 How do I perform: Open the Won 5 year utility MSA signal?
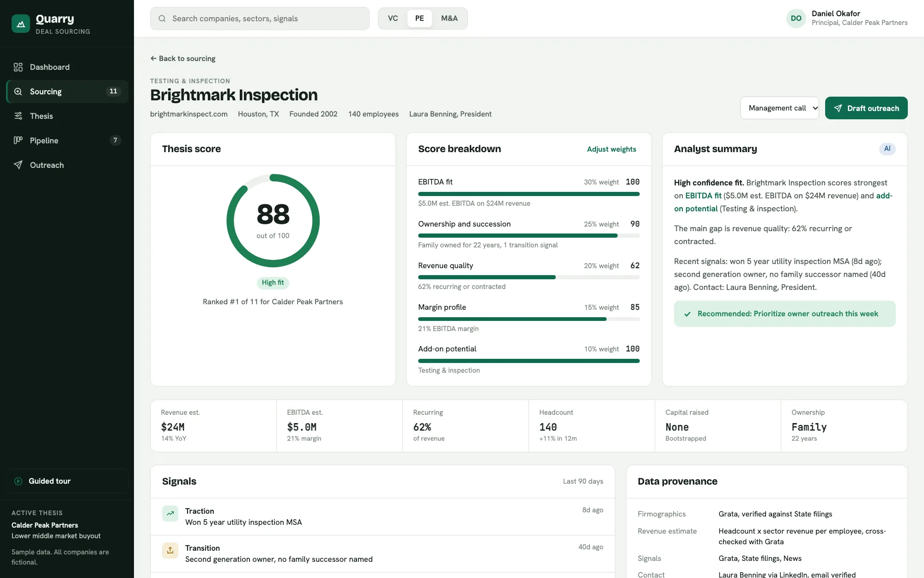383,517
